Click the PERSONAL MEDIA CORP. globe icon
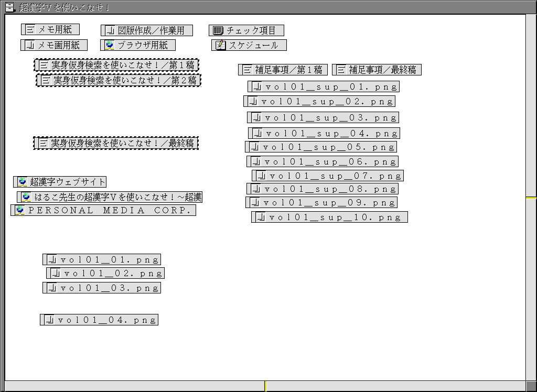537x392 pixels. click(20, 210)
